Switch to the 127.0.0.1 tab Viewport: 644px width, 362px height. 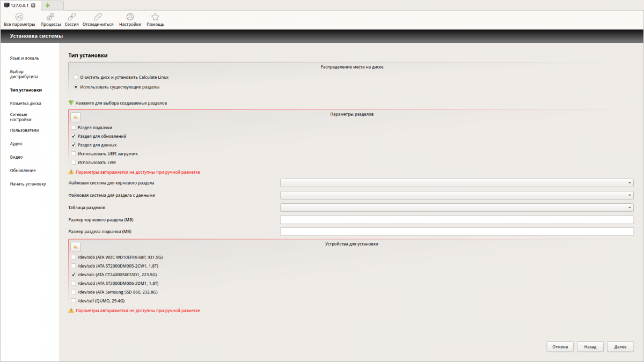click(x=20, y=5)
